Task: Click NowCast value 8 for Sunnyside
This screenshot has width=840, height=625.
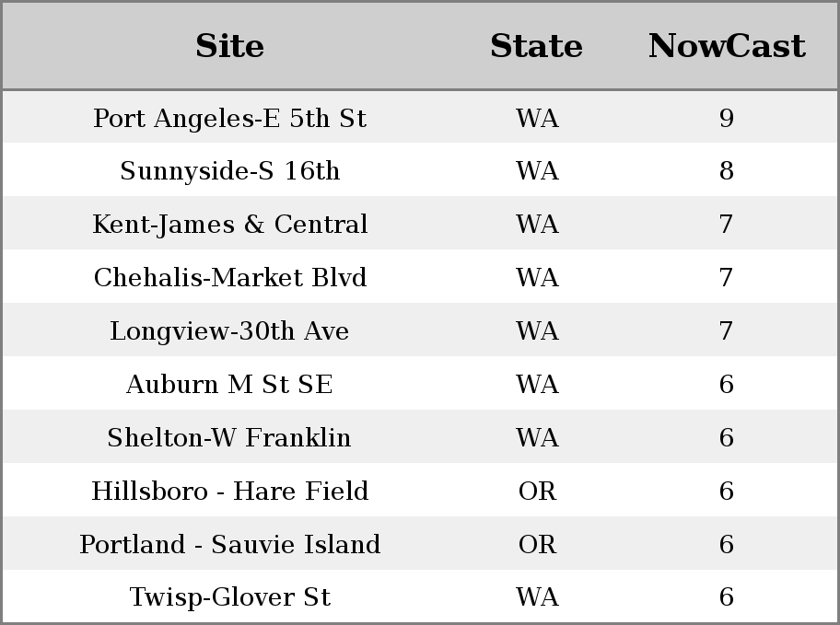Action: pyautogui.click(x=726, y=171)
